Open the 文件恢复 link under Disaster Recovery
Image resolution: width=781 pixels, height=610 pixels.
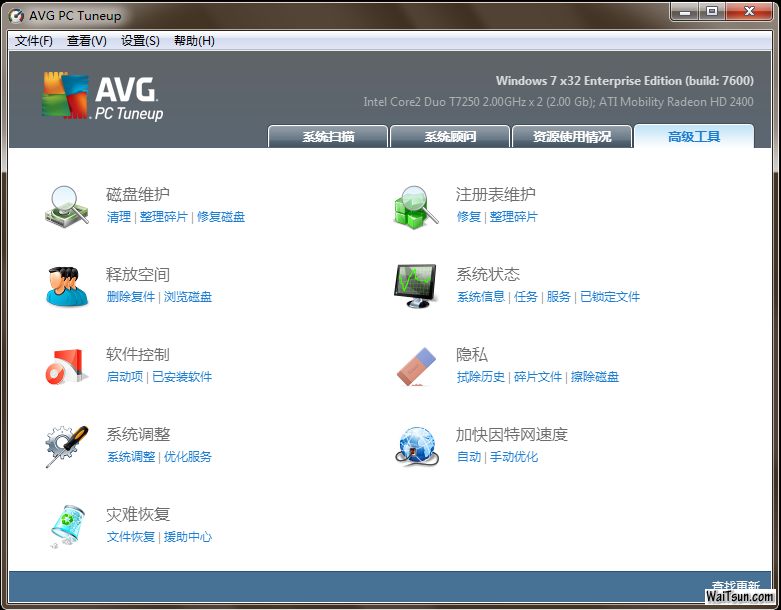131,537
